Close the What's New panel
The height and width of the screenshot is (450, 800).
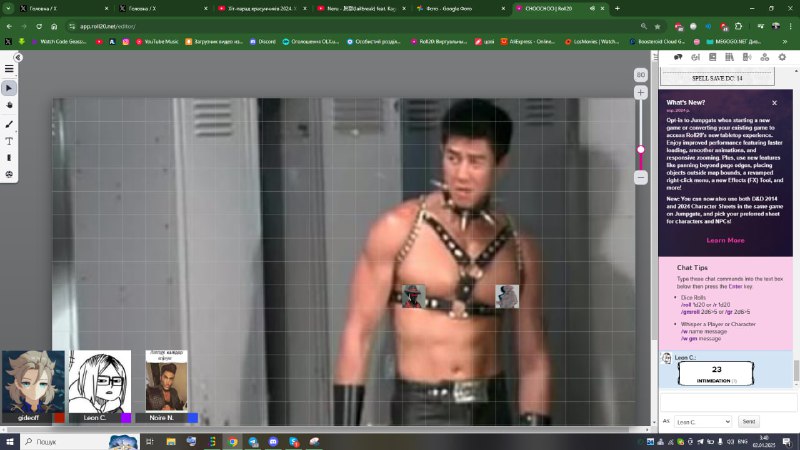click(x=774, y=103)
